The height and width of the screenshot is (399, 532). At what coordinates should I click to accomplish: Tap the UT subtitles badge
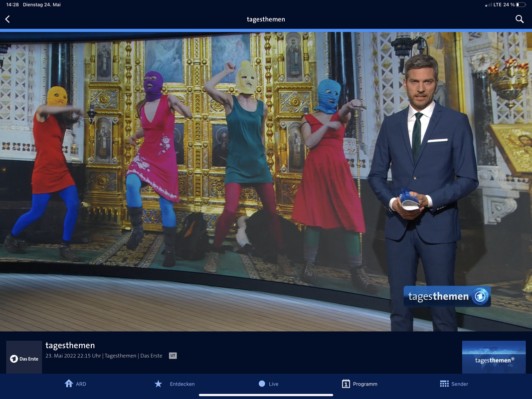pos(173,356)
